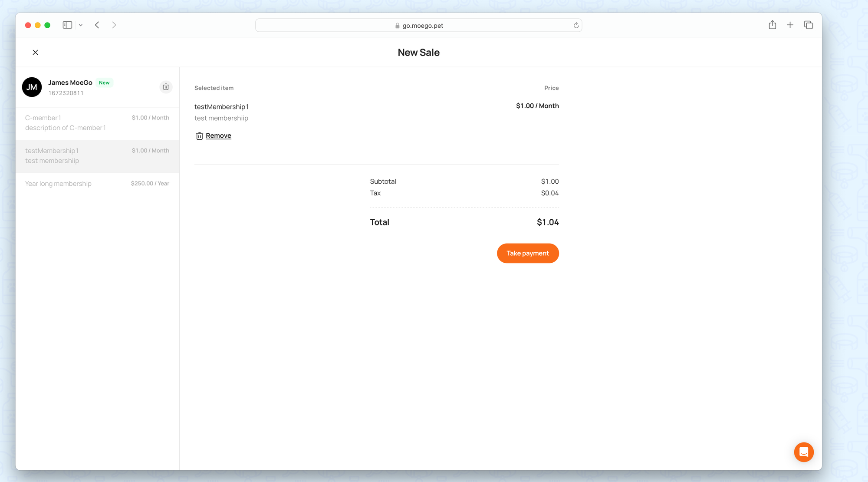Toggle the Safari sidebar icon
The image size is (868, 482).
click(67, 25)
